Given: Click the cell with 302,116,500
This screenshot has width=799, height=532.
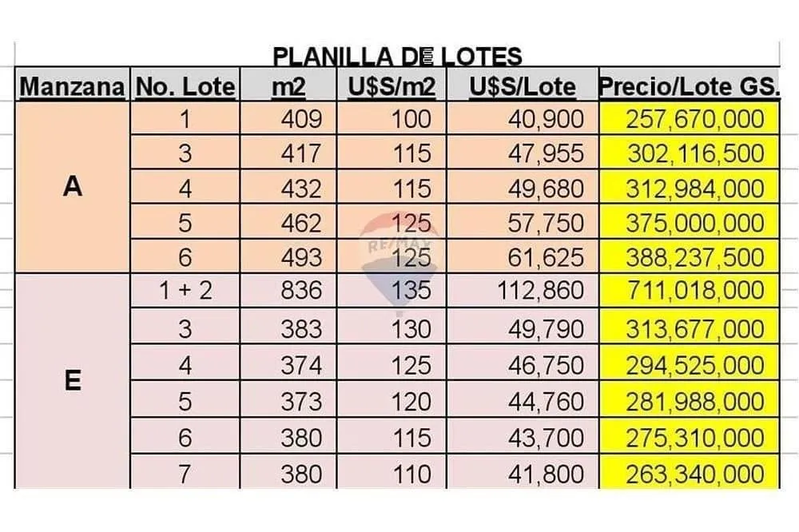Looking at the screenshot, I should tap(690, 153).
